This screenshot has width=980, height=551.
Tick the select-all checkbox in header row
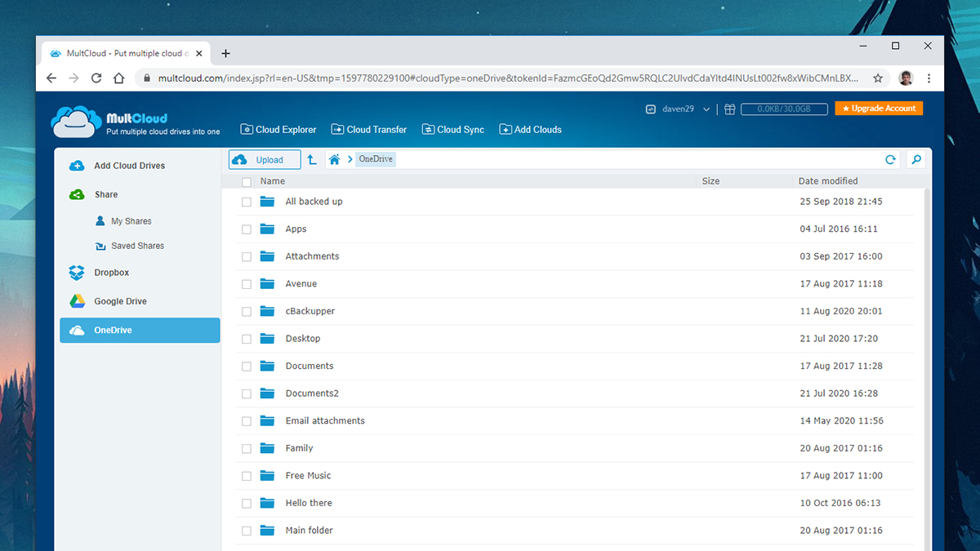pos(247,182)
